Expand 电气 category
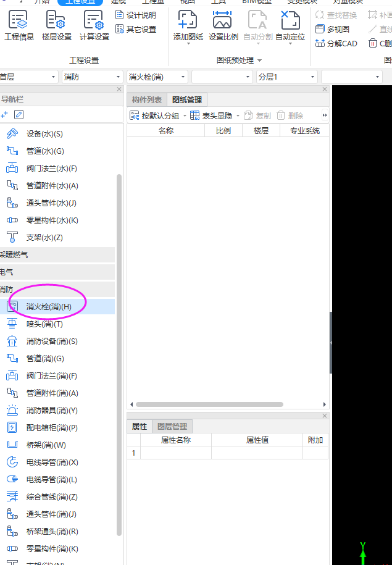This screenshot has height=565, width=392. [57, 272]
